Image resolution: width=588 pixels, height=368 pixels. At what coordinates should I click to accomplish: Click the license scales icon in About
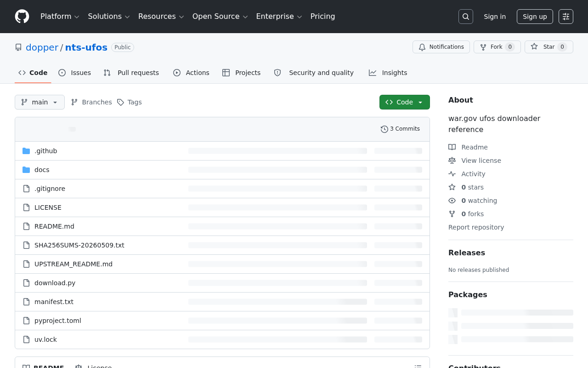pos(452,161)
